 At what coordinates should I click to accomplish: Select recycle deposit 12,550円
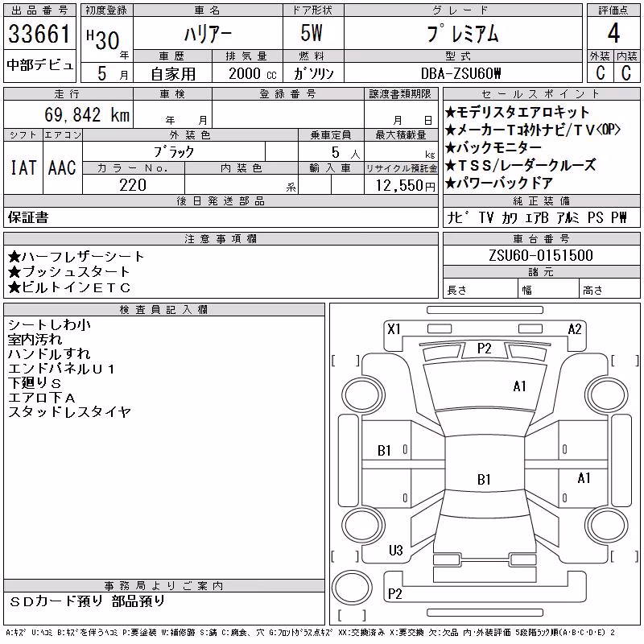coord(406,186)
